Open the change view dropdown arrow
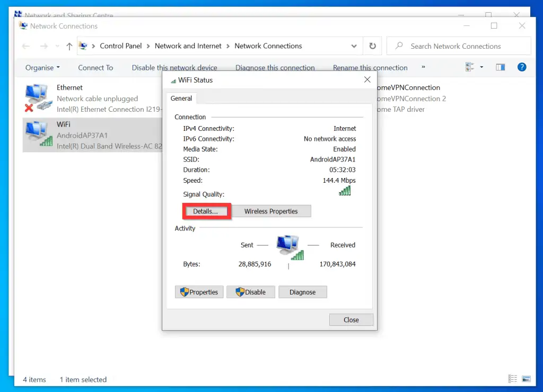Viewport: 543px width, 392px height. 481,67
